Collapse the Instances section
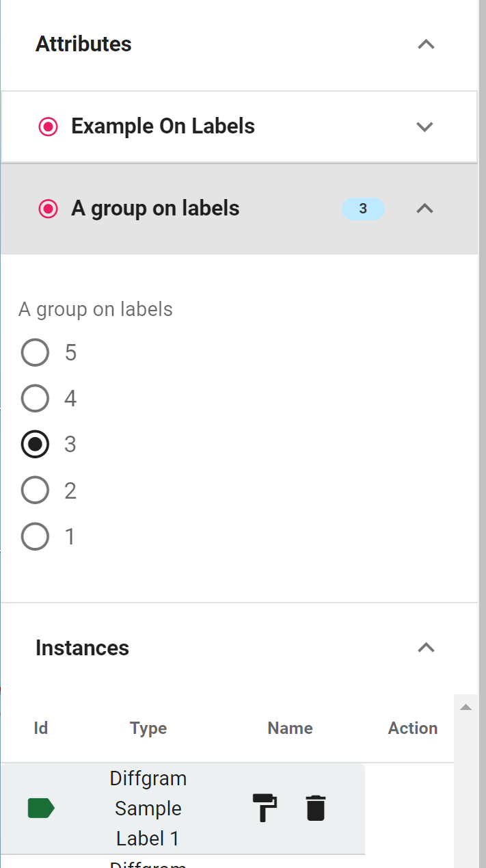Viewport: 486px width, 868px height. pyautogui.click(x=426, y=648)
